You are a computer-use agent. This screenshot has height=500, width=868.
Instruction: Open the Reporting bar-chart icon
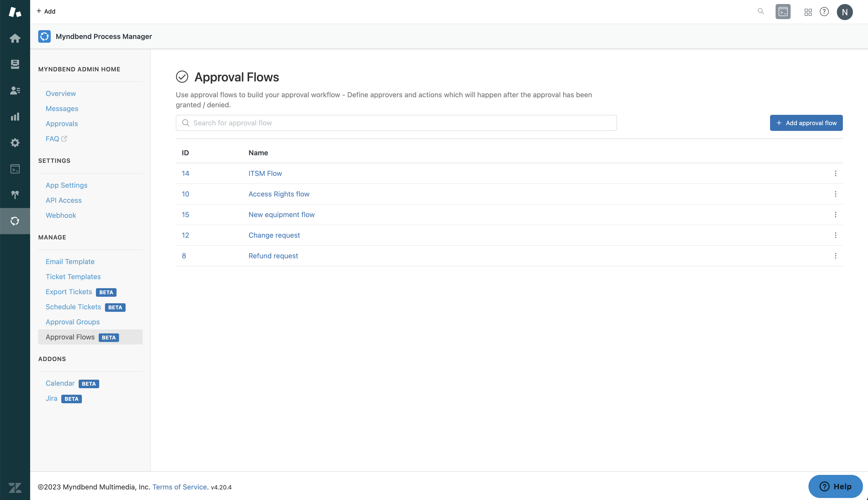click(15, 116)
